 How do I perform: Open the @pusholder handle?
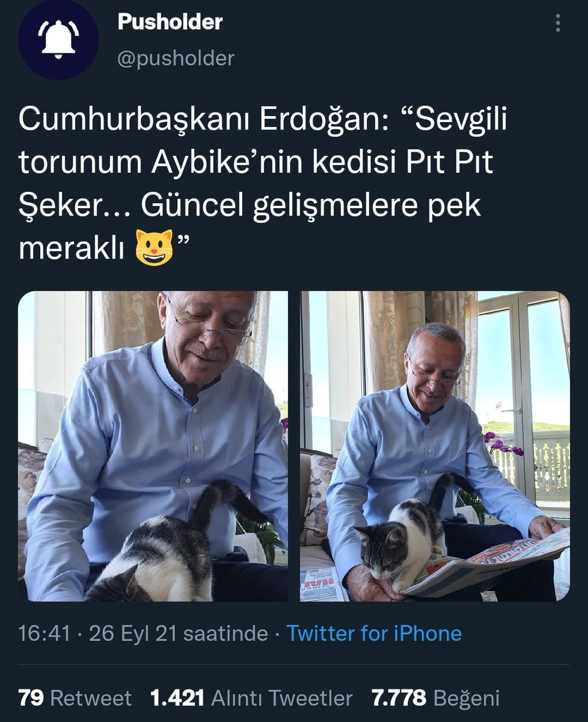[x=176, y=58]
